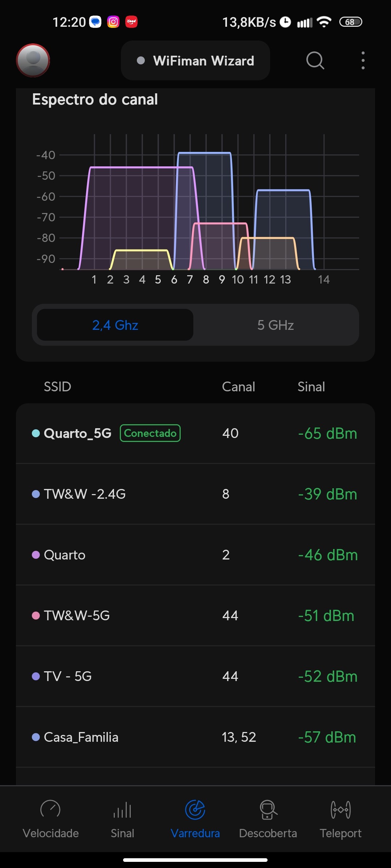Tap the TV - 5G network row
Viewport: 391px width, 868px height.
(x=195, y=676)
